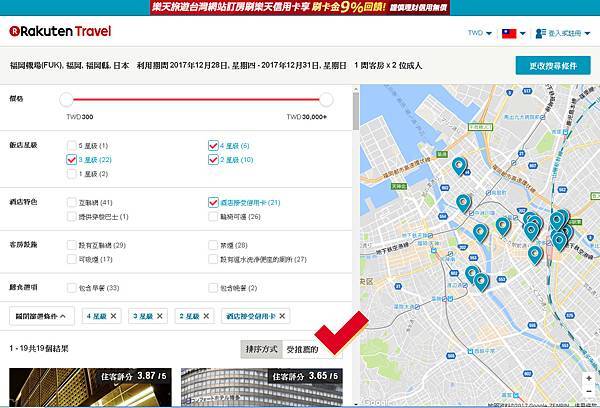Click the 'TWD 300' minimum price label
Screen dimensions: 600x408
point(80,117)
